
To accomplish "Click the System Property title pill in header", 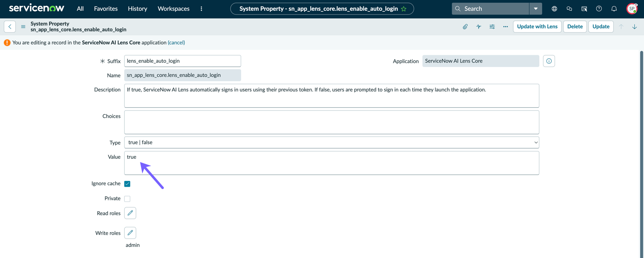I will coord(322,8).
